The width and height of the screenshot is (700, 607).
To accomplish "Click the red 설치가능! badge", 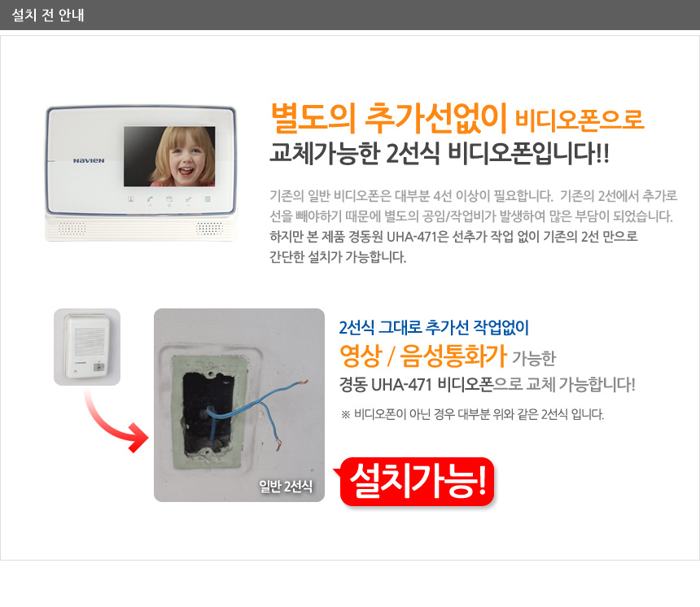I will (x=417, y=482).
